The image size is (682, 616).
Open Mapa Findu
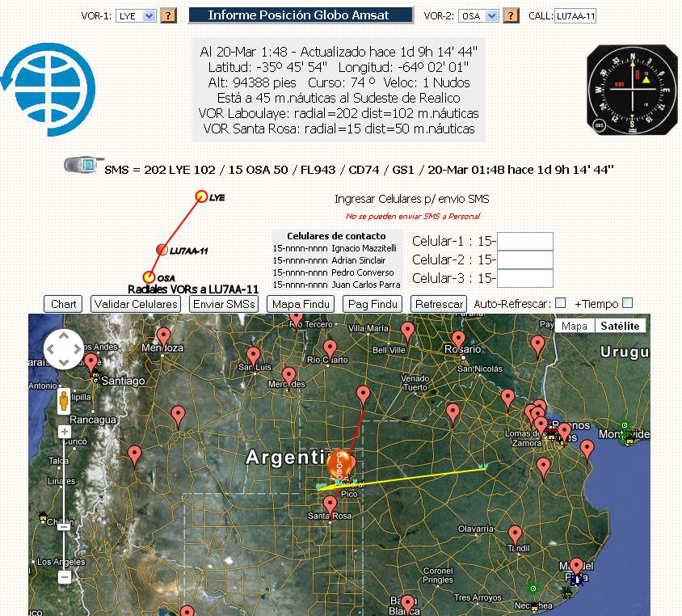pos(301,304)
